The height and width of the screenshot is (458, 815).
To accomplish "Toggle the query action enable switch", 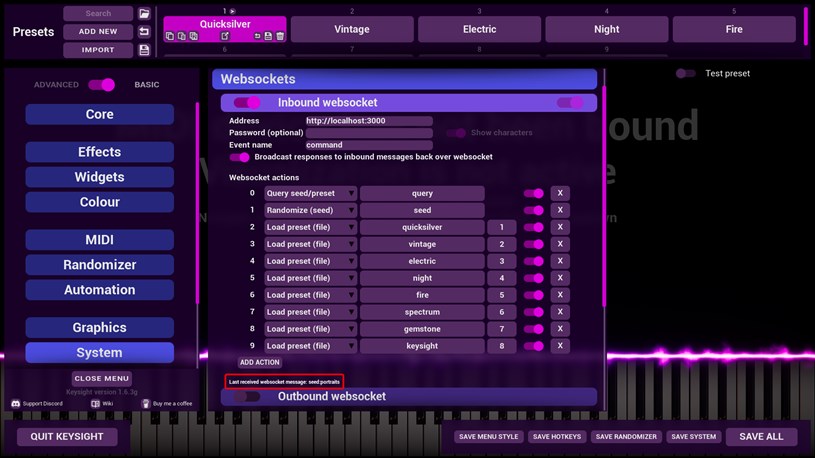I will 533,193.
